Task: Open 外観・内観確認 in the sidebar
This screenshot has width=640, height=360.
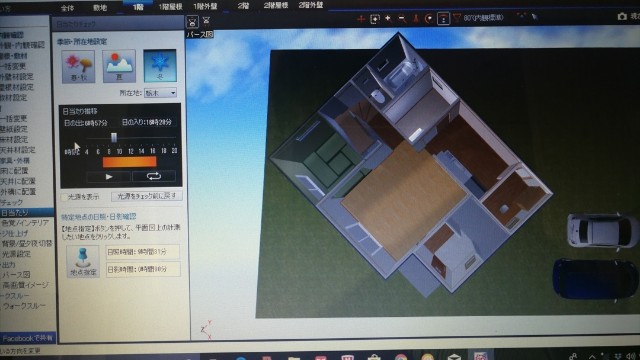Action: click(22, 45)
